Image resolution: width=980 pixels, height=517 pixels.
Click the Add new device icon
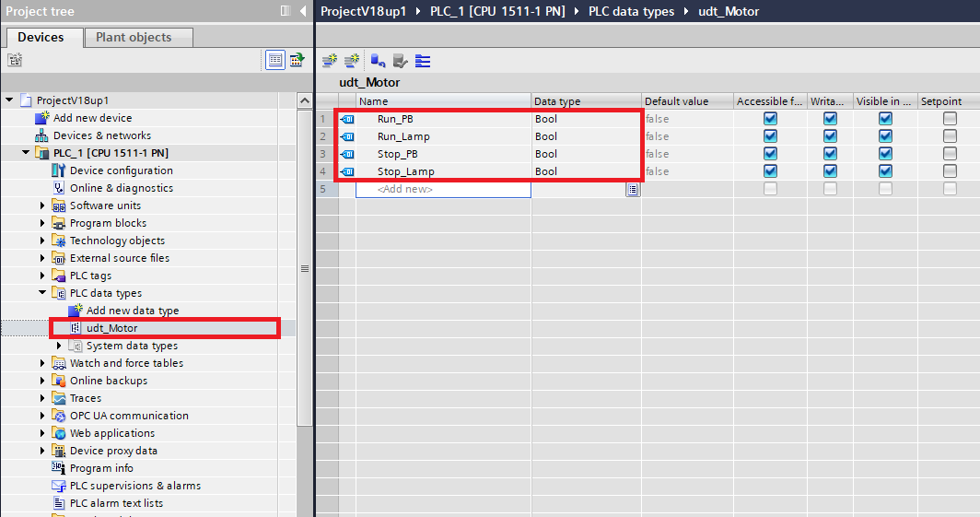[x=41, y=118]
